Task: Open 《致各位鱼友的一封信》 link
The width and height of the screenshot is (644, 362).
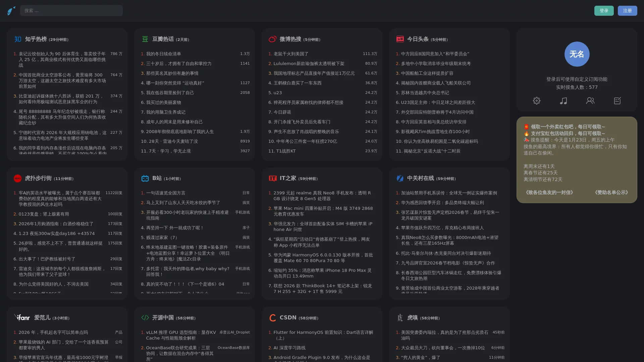Action: click(x=549, y=192)
